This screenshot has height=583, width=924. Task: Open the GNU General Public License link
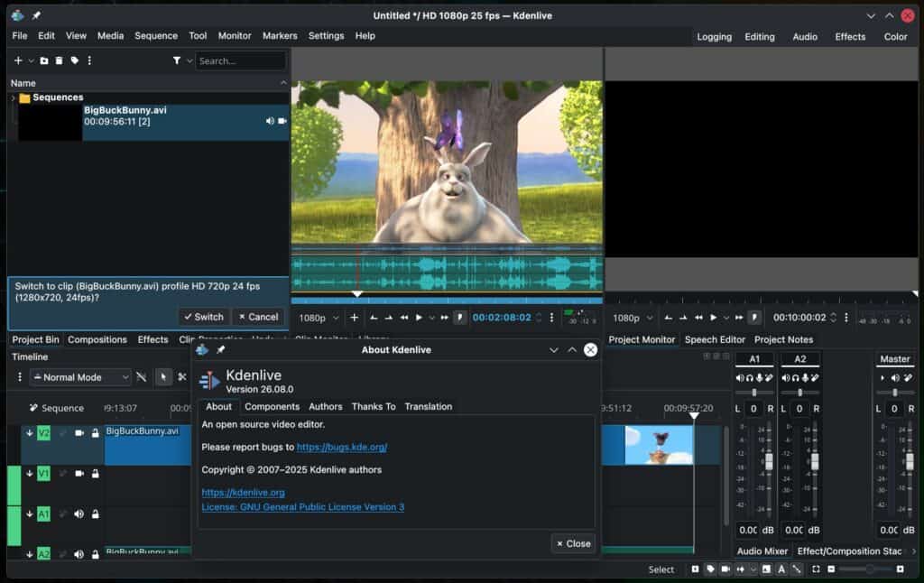click(x=303, y=507)
